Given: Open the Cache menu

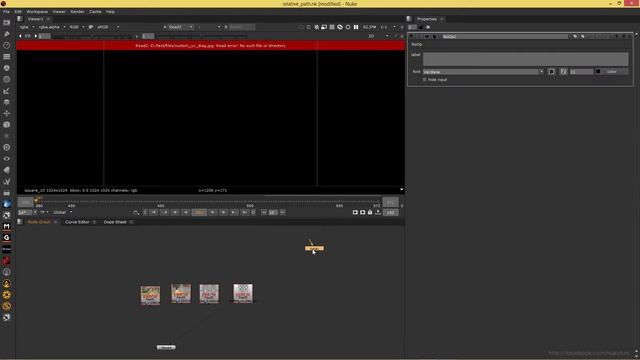Looking at the screenshot, I should click(95, 12).
